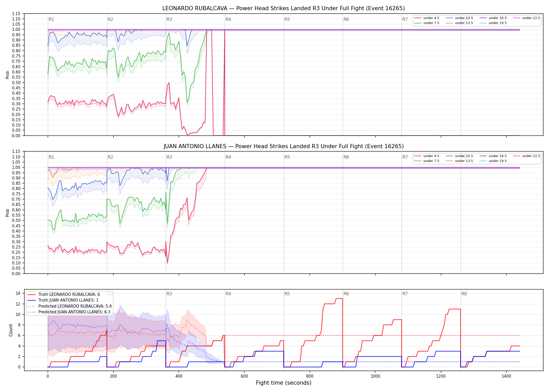Viewport: 549px width, 392px height.
Task: Click the x-axis tick label 1400
Action: pyautogui.click(x=506, y=376)
